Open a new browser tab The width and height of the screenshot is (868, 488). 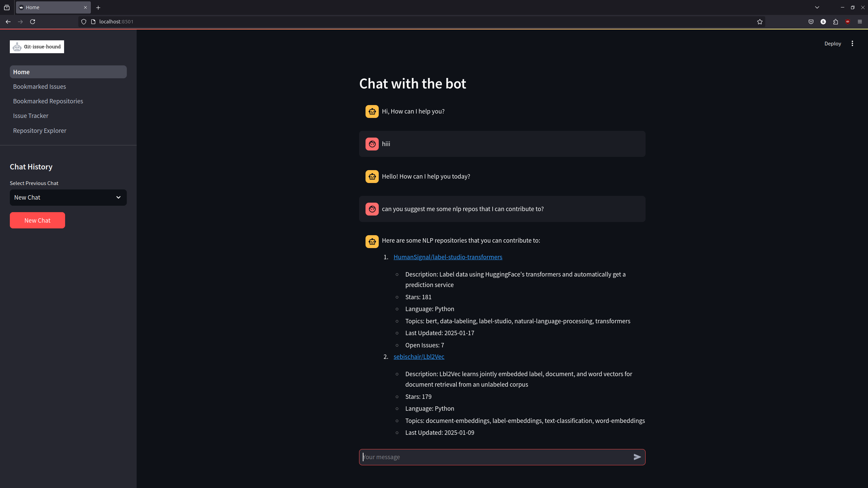tap(98, 7)
